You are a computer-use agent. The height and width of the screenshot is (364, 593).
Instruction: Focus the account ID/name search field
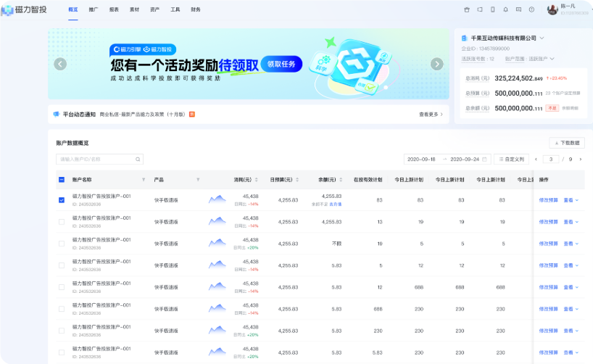pos(99,160)
